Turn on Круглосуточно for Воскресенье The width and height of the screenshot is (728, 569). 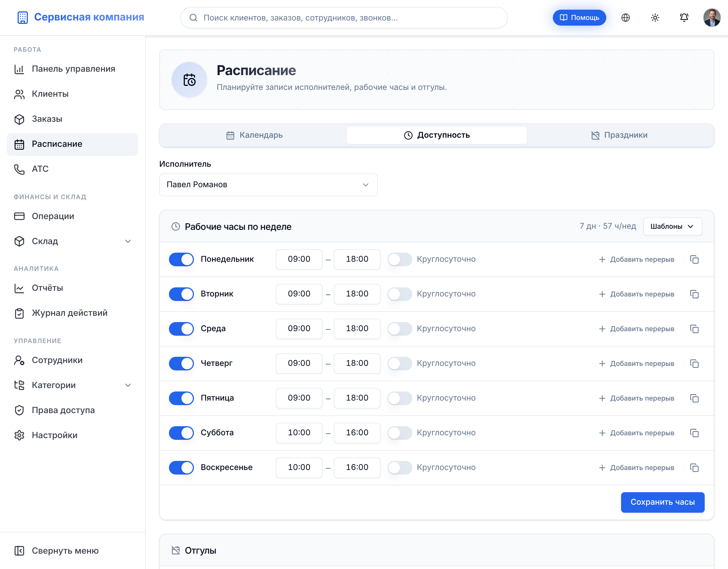point(400,468)
